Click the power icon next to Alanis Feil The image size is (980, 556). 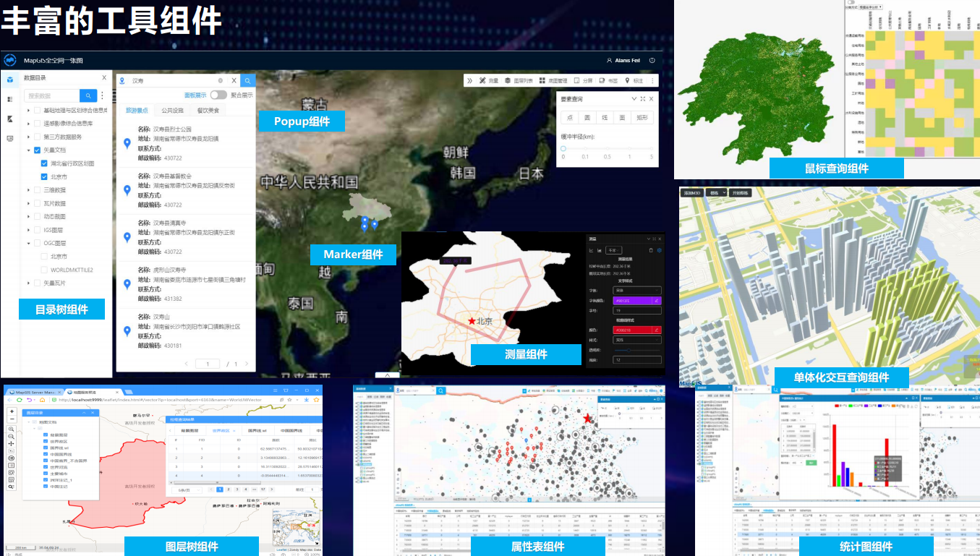pyautogui.click(x=652, y=61)
